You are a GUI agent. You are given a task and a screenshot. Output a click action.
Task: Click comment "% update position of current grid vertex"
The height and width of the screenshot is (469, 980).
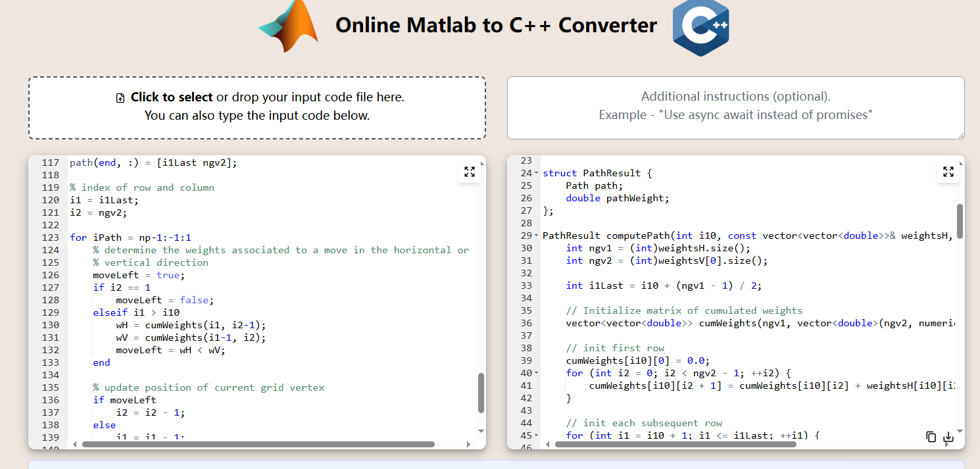pyautogui.click(x=208, y=387)
